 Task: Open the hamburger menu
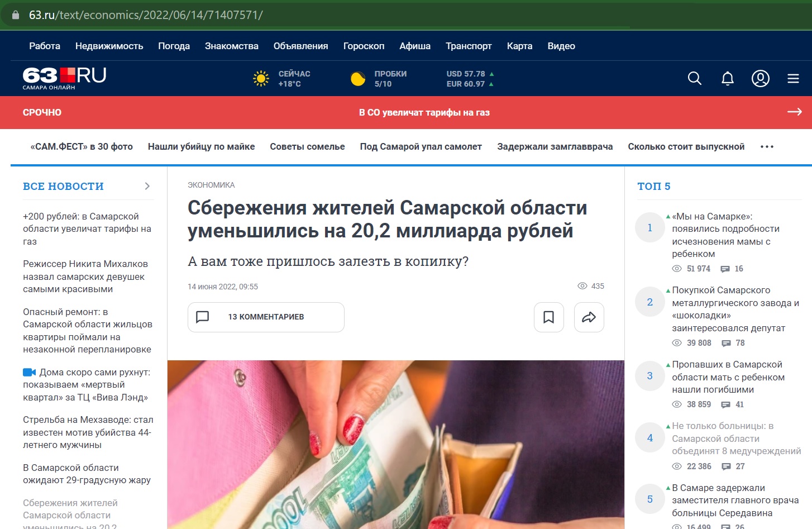(x=793, y=78)
